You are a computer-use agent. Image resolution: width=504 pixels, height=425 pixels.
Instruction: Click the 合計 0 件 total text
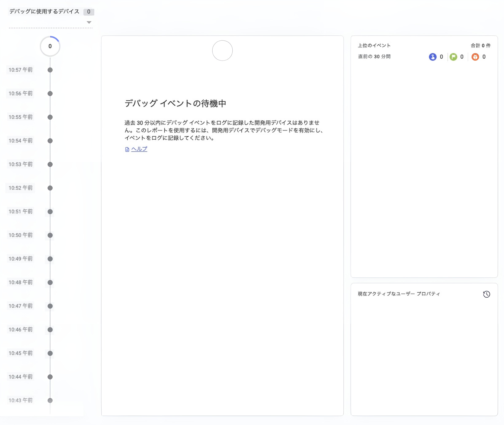tap(481, 45)
